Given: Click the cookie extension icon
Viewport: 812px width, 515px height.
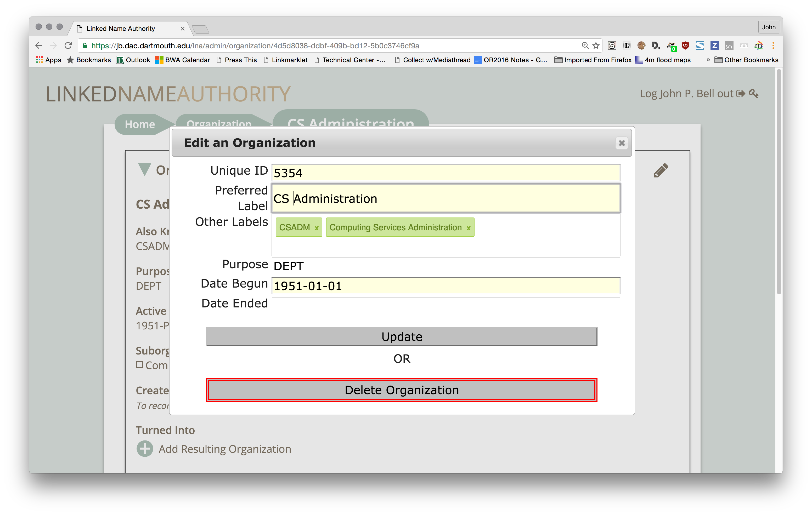Looking at the screenshot, I should pos(641,45).
